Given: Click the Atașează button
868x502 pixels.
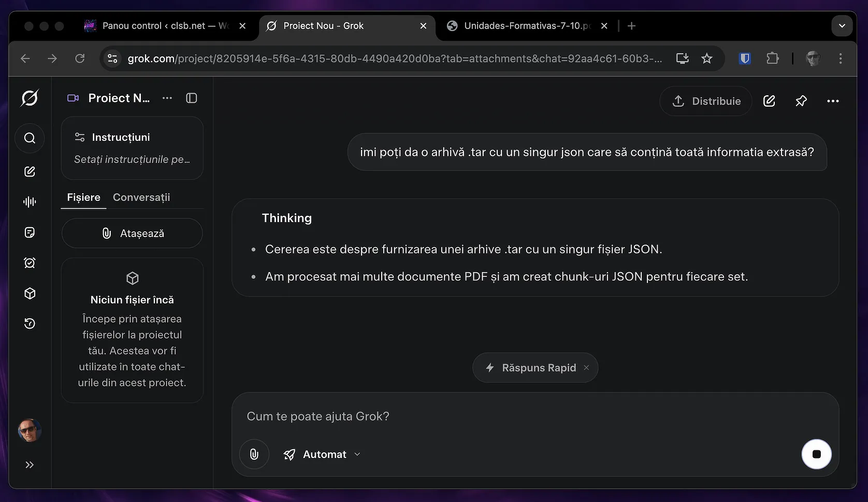Looking at the screenshot, I should pos(132,233).
